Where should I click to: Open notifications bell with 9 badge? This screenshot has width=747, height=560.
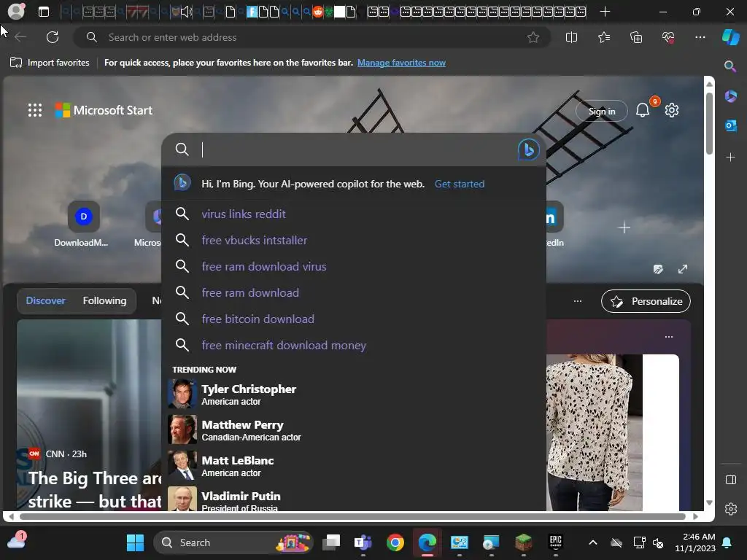[643, 110]
